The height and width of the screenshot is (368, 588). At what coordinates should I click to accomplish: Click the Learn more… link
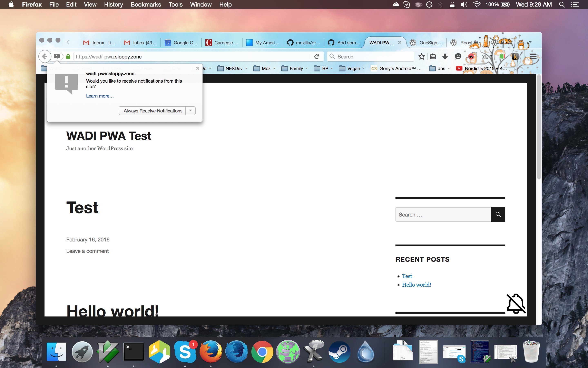click(100, 96)
